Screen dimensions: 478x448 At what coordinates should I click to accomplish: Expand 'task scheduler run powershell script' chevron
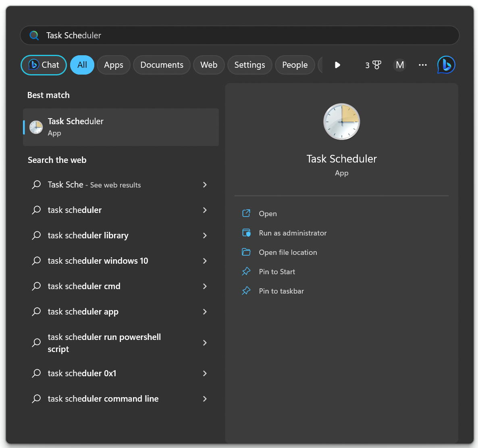coord(205,343)
